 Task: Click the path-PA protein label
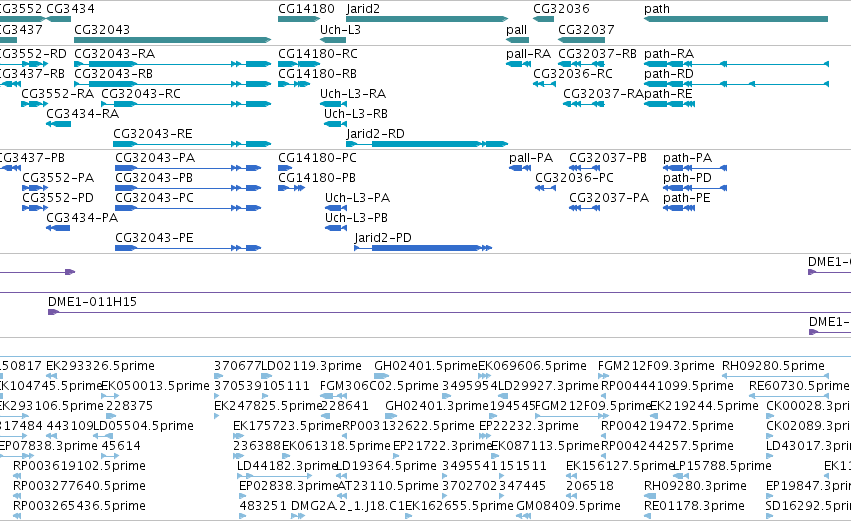(x=688, y=158)
